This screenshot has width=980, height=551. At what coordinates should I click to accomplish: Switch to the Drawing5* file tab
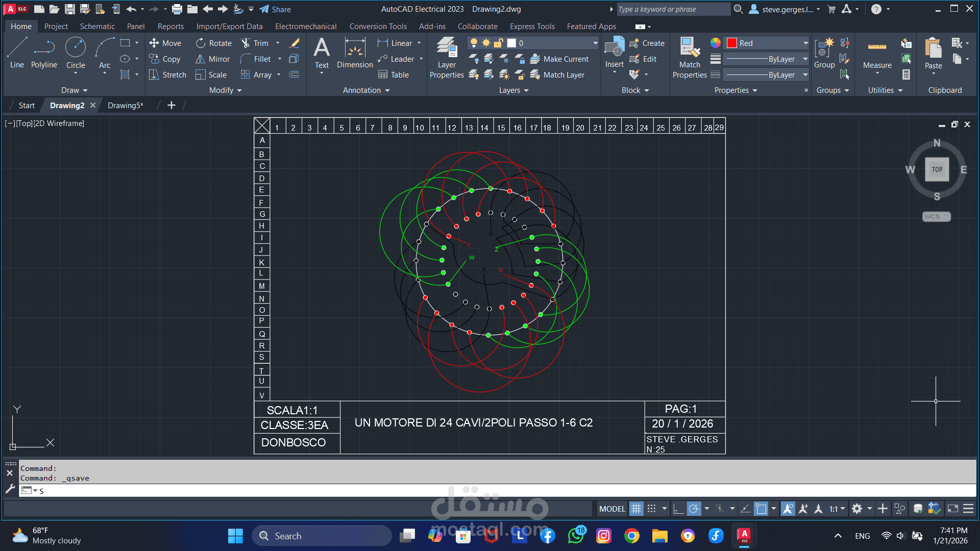pyautogui.click(x=126, y=106)
